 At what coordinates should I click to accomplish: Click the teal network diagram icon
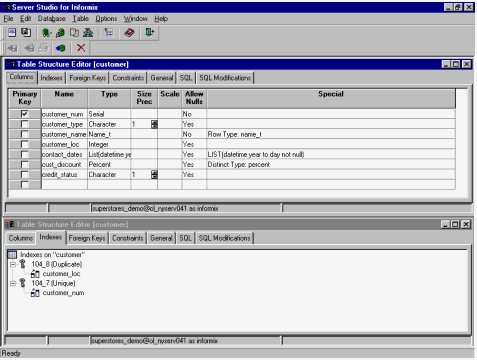point(88,33)
